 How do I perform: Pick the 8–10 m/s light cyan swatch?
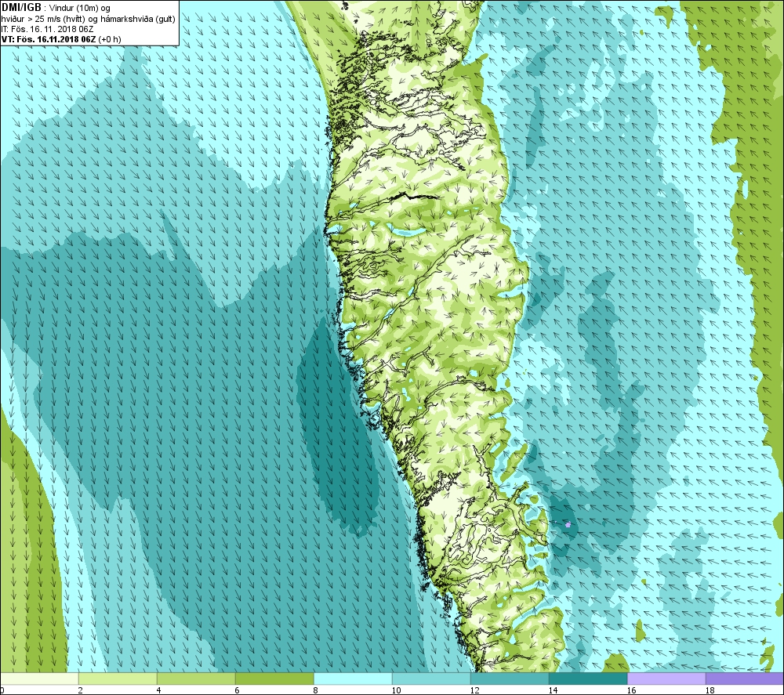coord(353,679)
